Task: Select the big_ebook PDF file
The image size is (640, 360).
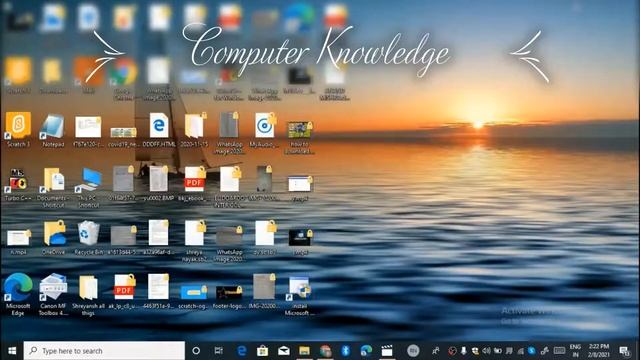Action: click(x=194, y=183)
